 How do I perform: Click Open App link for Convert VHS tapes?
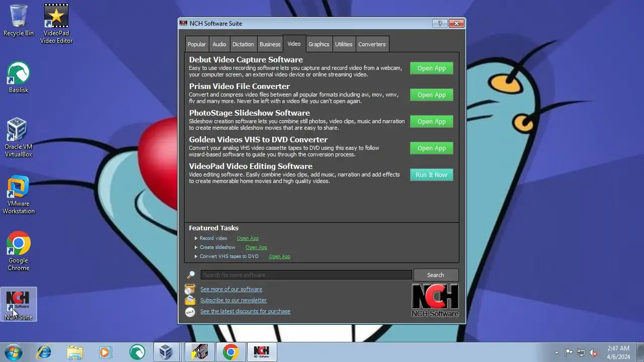[x=279, y=256]
